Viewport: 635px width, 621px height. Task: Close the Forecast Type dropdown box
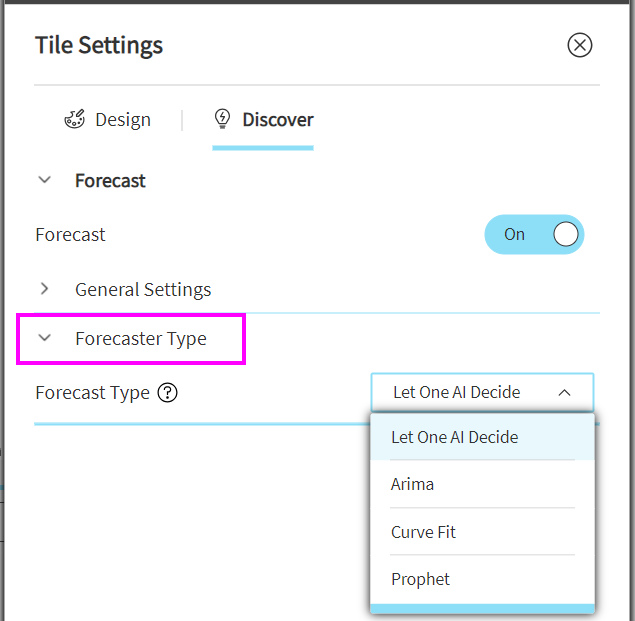click(482, 393)
